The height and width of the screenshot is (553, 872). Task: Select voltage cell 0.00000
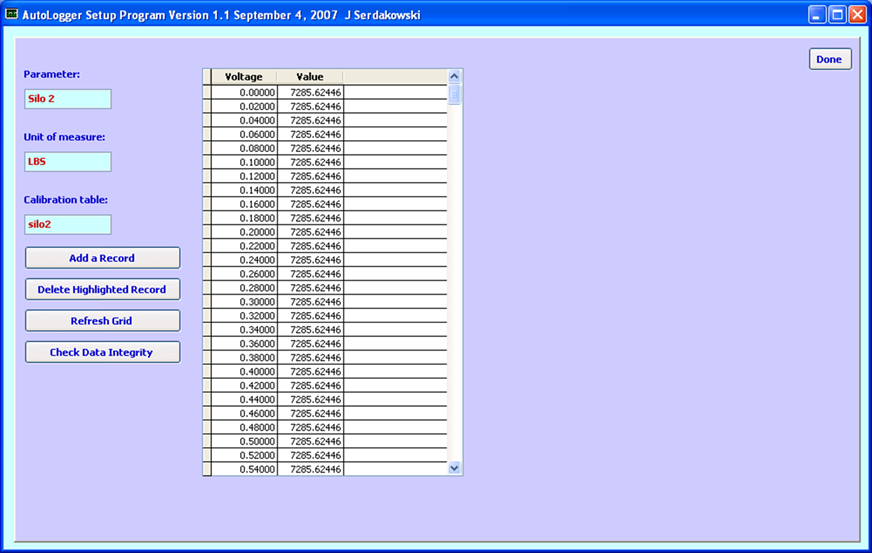[x=244, y=92]
